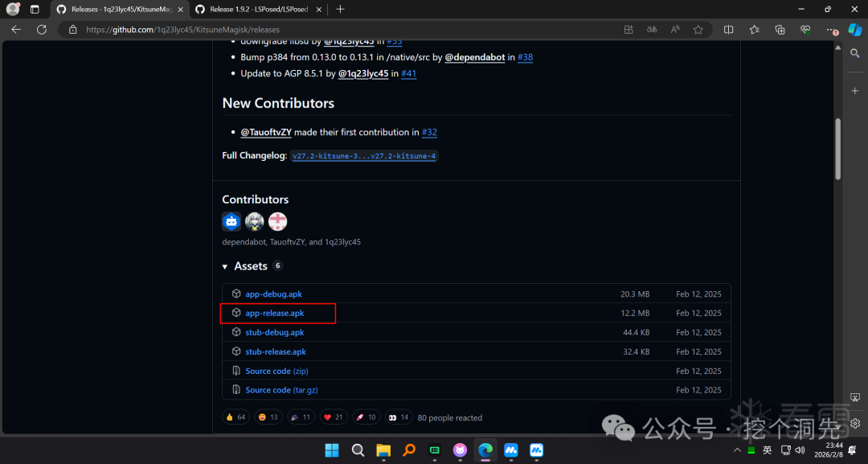Open Microsoft Edge taskbar icon
Viewport: 868px width, 464px height.
[x=485, y=450]
